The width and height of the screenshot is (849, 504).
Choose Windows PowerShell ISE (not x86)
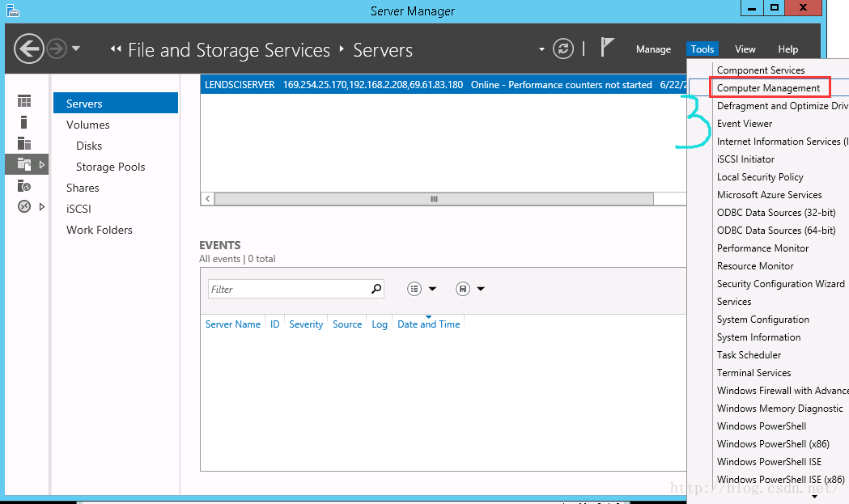[x=769, y=462]
